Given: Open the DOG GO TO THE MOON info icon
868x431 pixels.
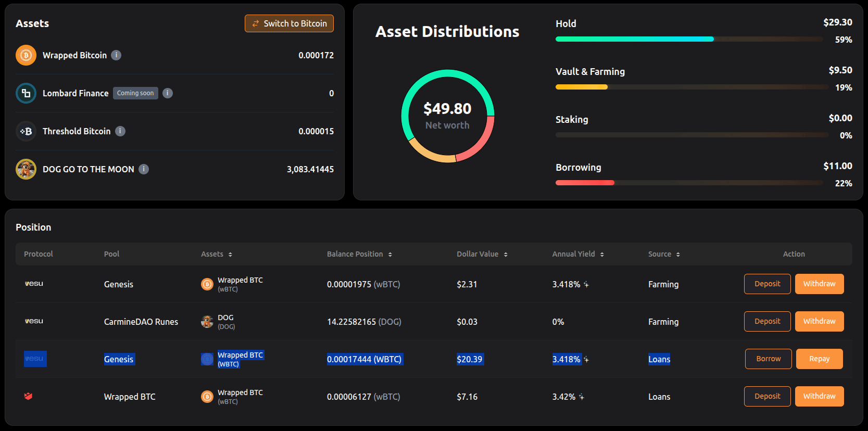Looking at the screenshot, I should pyautogui.click(x=144, y=169).
